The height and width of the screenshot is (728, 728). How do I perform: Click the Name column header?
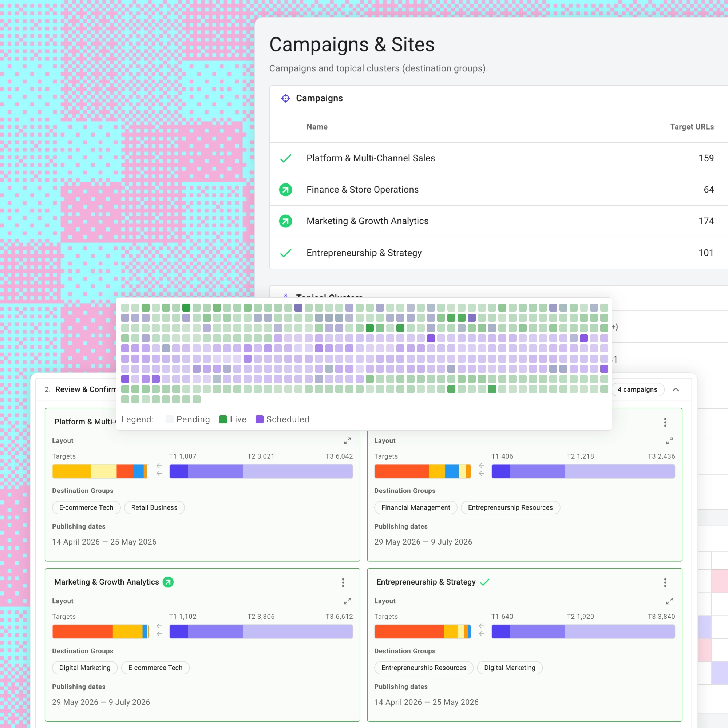317,127
